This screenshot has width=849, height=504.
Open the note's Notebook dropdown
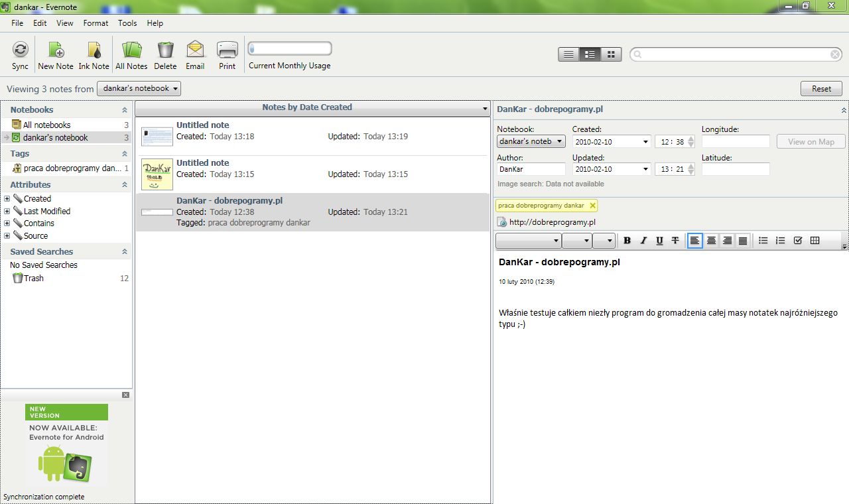(531, 141)
